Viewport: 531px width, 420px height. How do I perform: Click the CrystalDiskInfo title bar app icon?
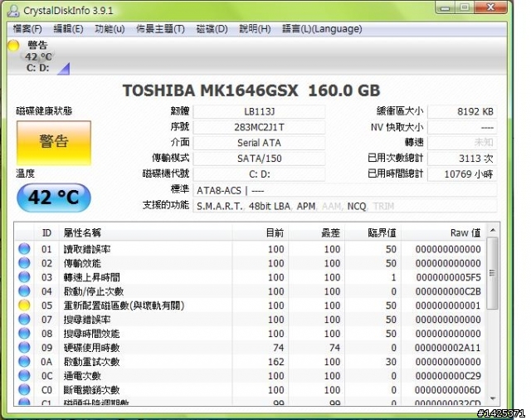13,10
